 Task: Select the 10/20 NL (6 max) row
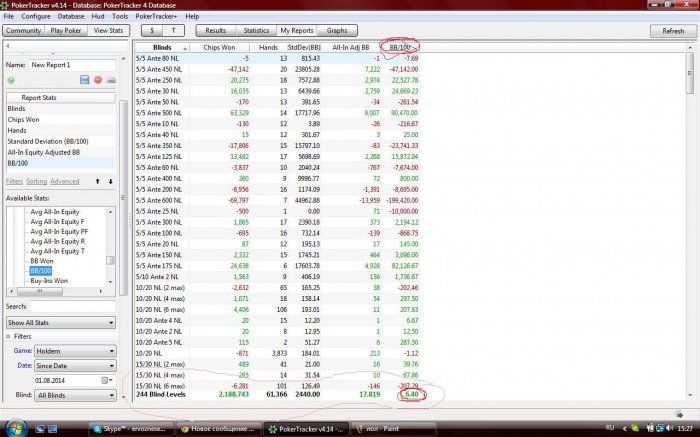[277, 309]
